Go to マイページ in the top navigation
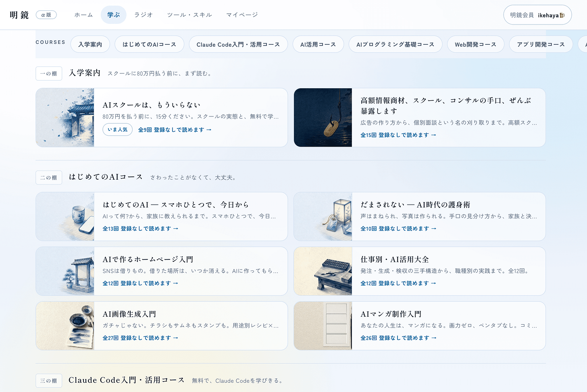 coord(242,15)
